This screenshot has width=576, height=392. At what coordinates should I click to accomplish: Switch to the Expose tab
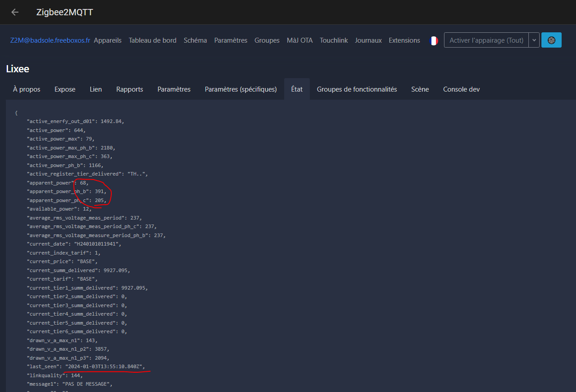[65, 89]
